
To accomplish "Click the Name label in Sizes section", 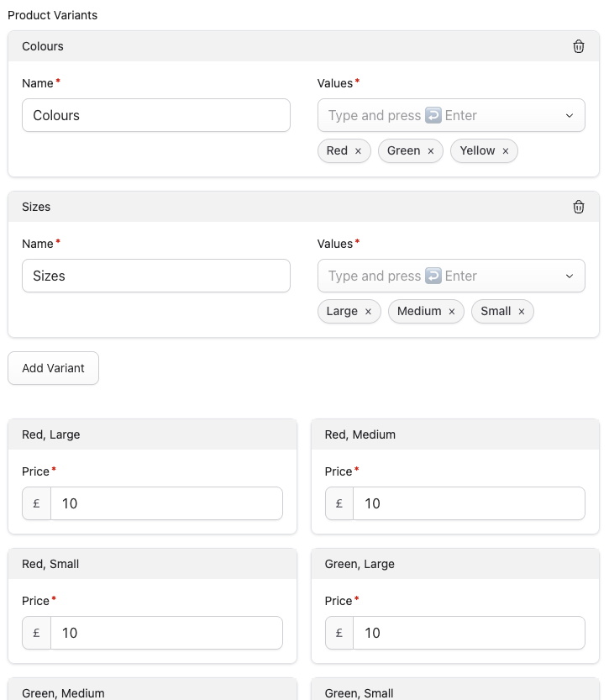I will pos(38,244).
